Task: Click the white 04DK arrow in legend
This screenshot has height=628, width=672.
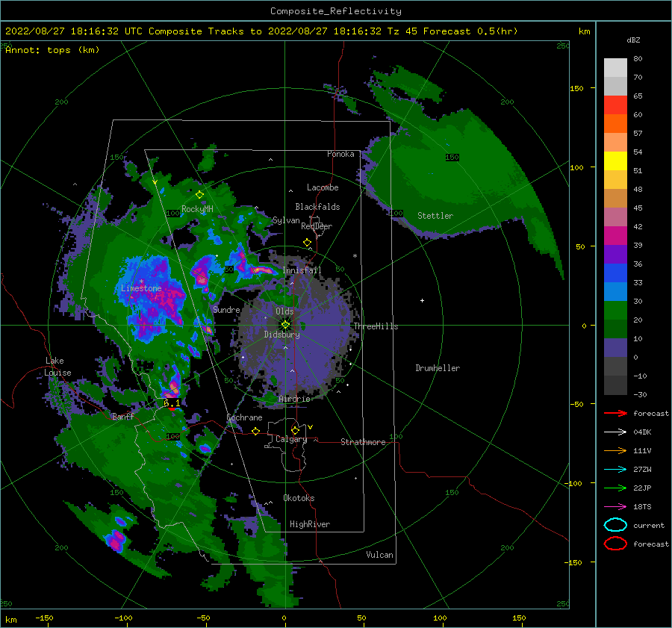Action: point(615,432)
